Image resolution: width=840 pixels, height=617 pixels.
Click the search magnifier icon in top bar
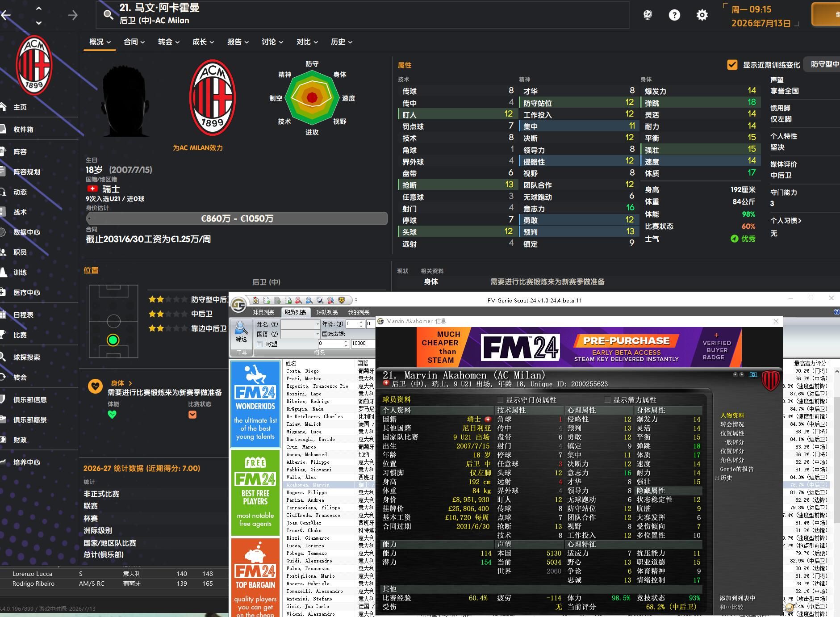(x=108, y=15)
